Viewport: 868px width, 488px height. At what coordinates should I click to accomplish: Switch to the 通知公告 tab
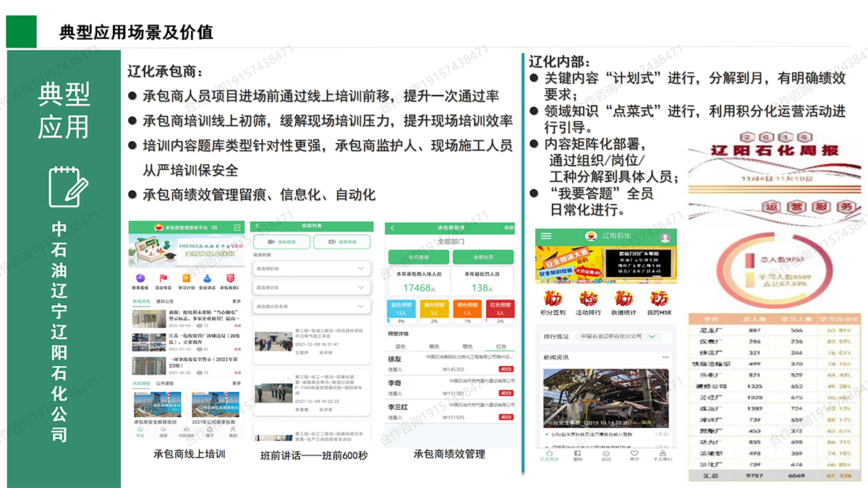coord(165,301)
